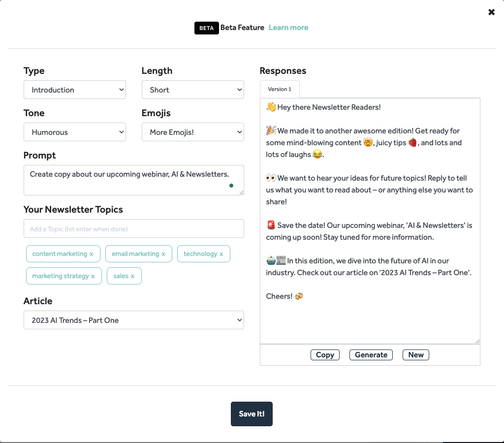The height and width of the screenshot is (443, 504).
Task: Remove the marketing strategy topic tag
Action: pos(93,276)
